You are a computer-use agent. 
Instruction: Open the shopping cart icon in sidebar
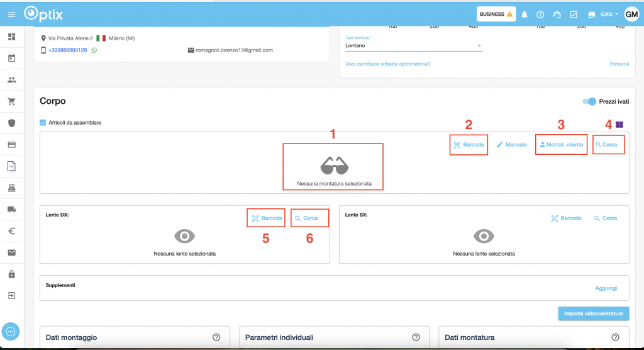coord(11,101)
